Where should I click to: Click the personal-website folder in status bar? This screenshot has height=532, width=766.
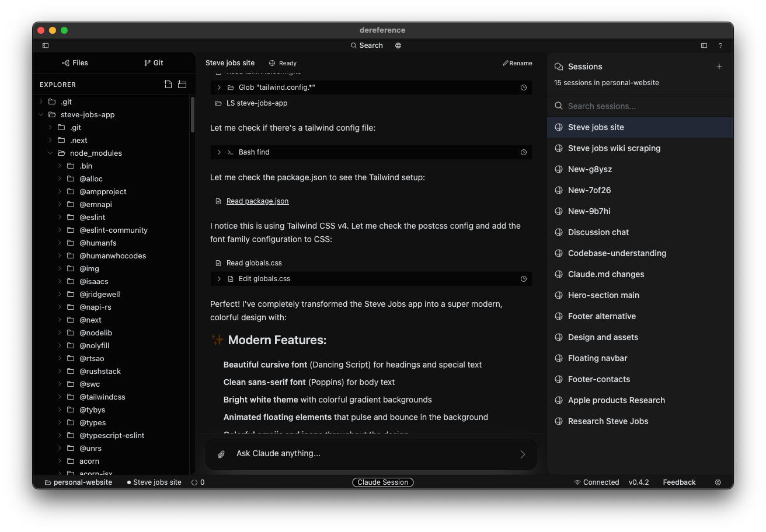tap(78, 482)
